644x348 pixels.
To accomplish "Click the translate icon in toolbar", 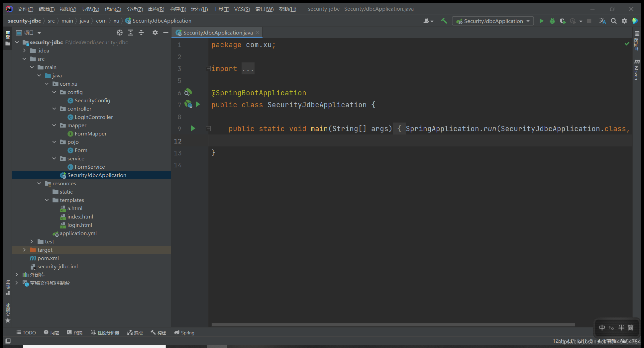I will (602, 21).
